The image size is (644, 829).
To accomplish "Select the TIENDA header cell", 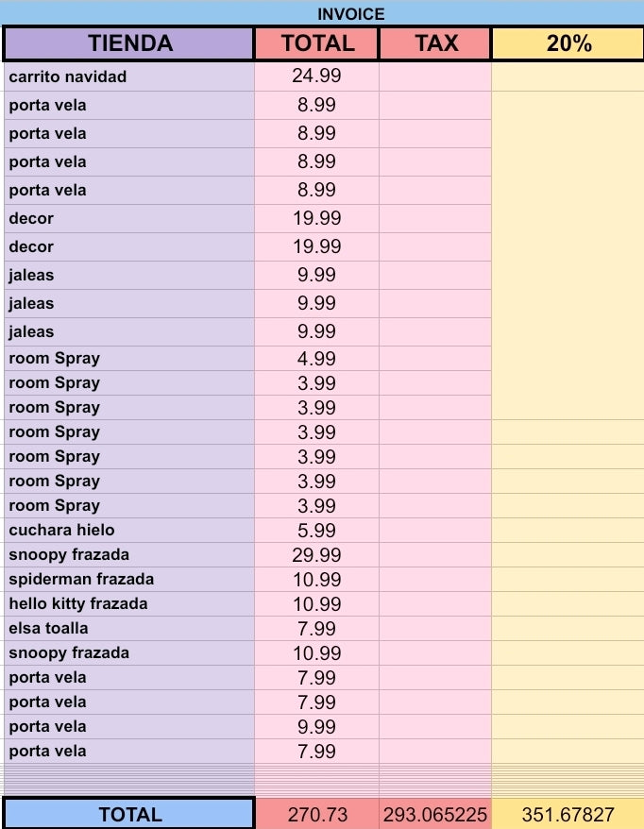I will pos(129,43).
